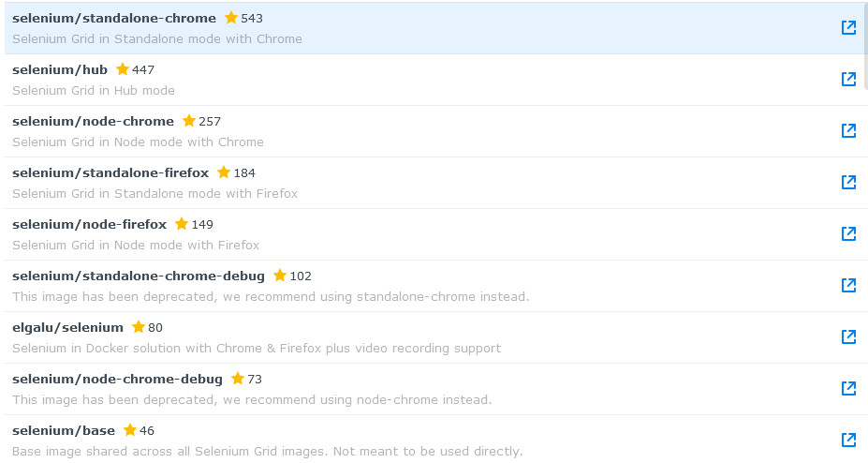Click star icon next to 447
Screen dimensions: 868x463
click(x=123, y=69)
